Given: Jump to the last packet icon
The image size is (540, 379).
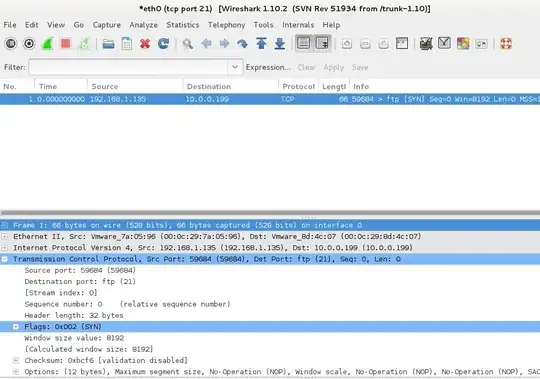Looking at the screenshot, I should pos(280,44).
